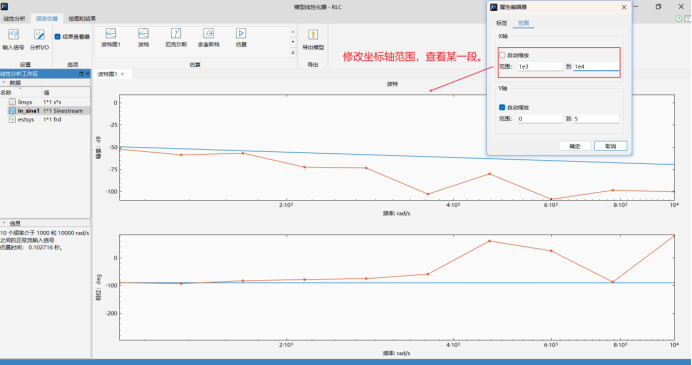Screen dimensions: 692x365
Task: Select the 波特 plot gallery item
Action: point(143,38)
